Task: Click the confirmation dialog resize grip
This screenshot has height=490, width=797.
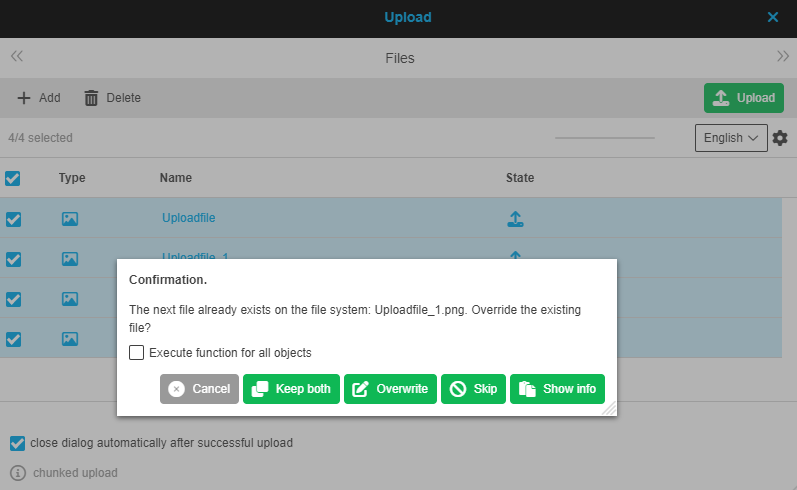Action: [x=609, y=408]
